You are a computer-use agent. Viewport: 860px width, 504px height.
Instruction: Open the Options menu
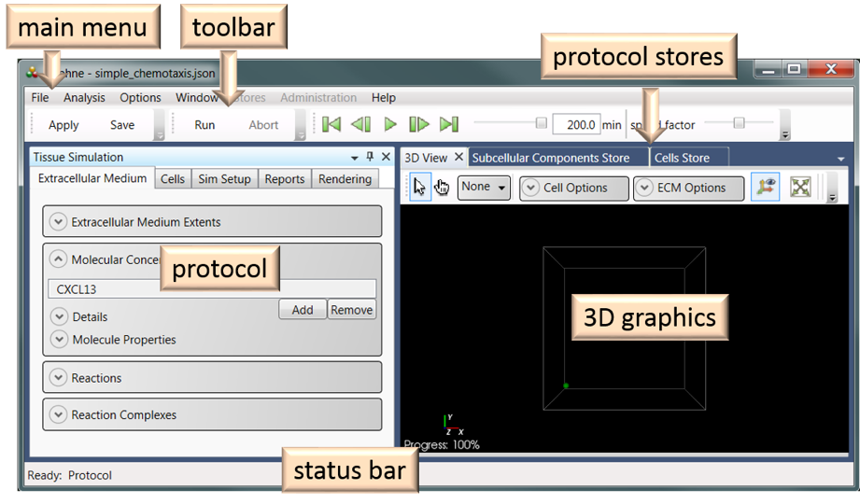point(140,98)
